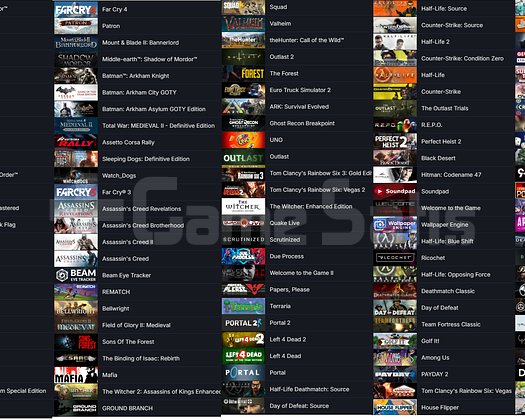The height and width of the screenshot is (420, 525).
Task: Select the Patron game icon
Action: tap(76, 26)
